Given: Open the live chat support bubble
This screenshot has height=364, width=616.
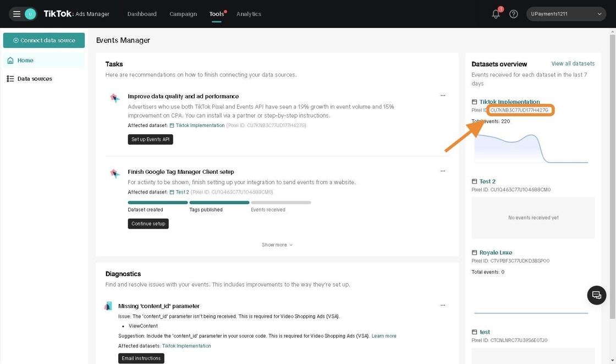Looking at the screenshot, I should pos(596,295).
